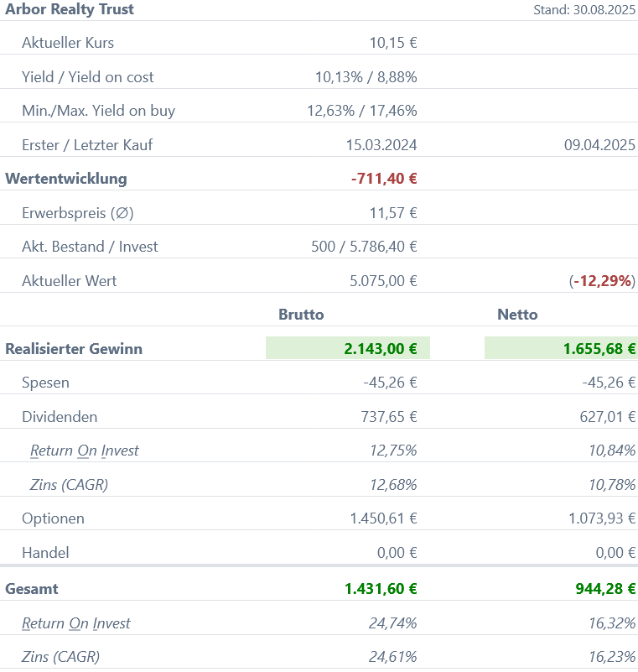Select the value 5.075,00 €
The image size is (638, 672).
click(383, 281)
